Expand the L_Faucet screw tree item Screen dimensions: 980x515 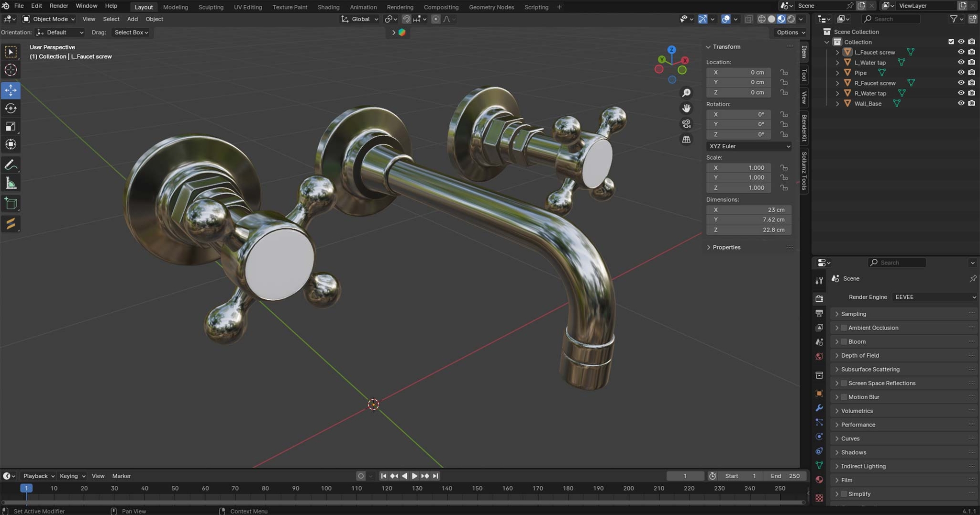[x=837, y=52]
